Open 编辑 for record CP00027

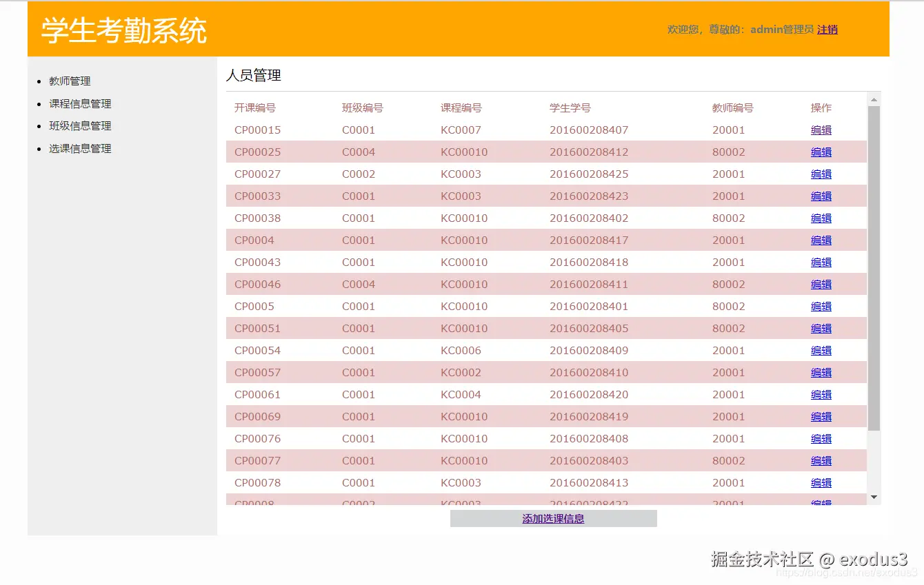coord(821,174)
